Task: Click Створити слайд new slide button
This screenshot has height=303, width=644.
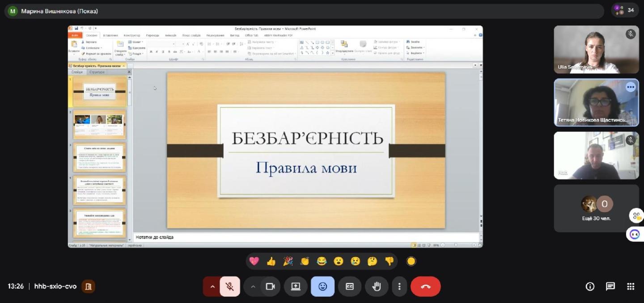Action: click(x=120, y=48)
